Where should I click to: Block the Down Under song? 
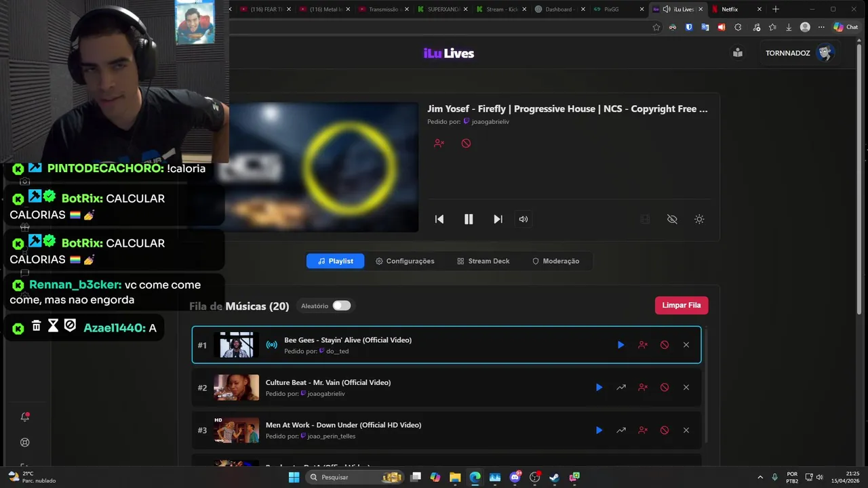[665, 430]
